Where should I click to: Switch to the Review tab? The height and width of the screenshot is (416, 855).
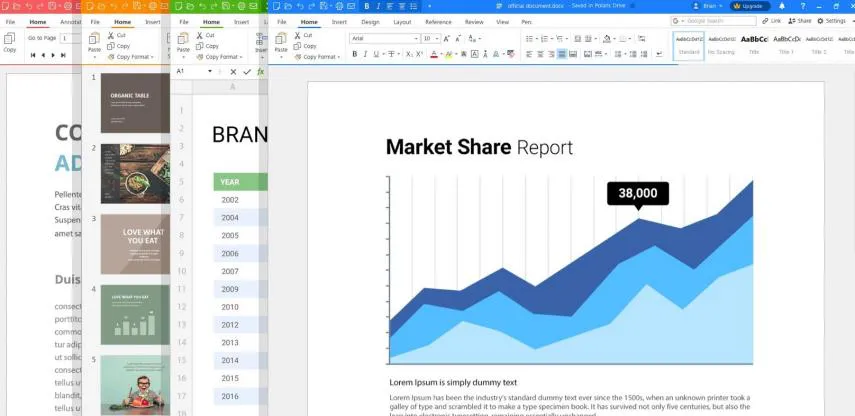[x=474, y=21]
